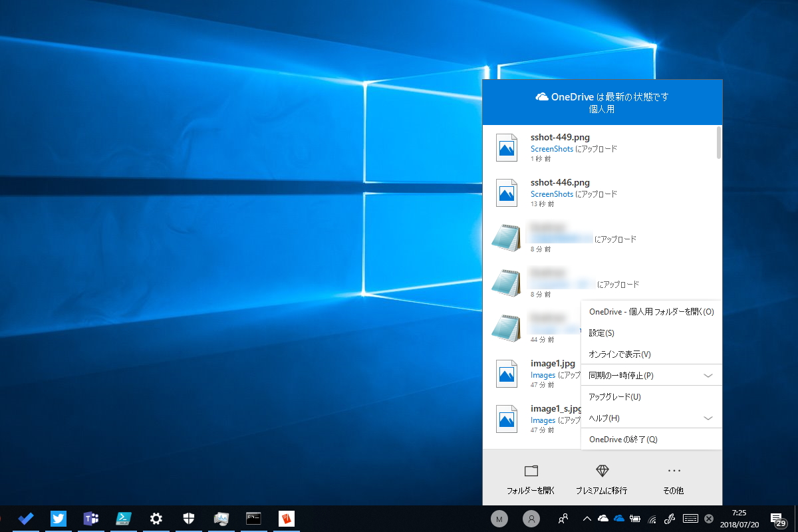Select the 'ヘルプ(H)' menu entry

coord(651,418)
